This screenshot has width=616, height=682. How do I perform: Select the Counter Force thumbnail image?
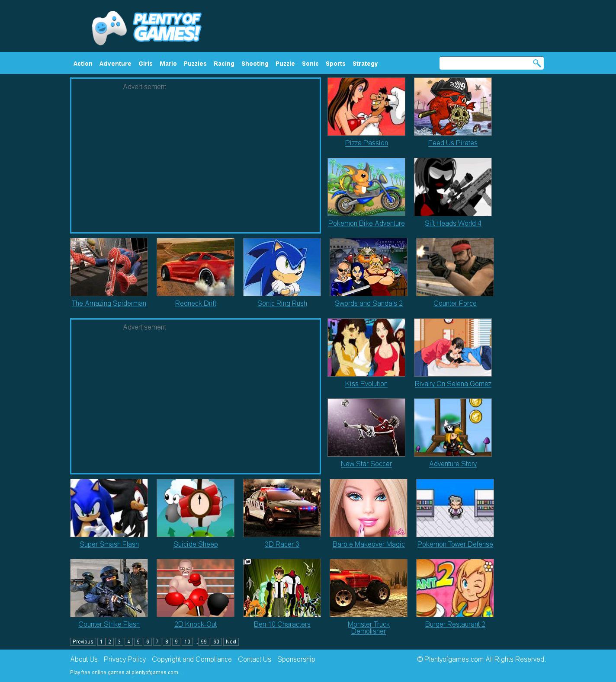pyautogui.click(x=455, y=267)
